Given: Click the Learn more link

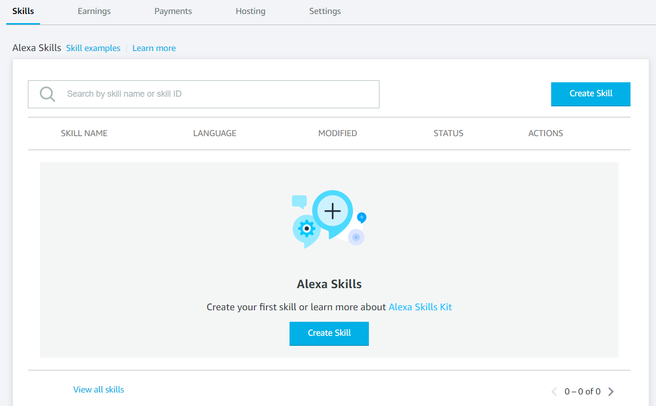Looking at the screenshot, I should click(154, 48).
